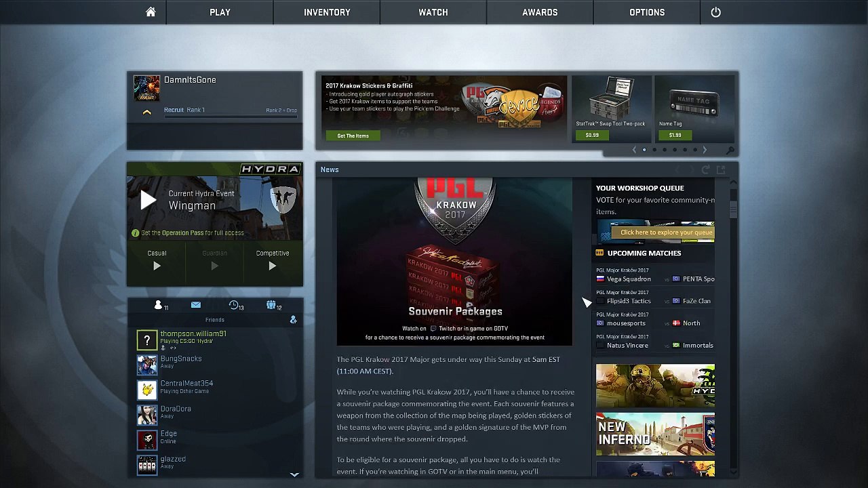
Task: Open mousesports vs North match
Action: pos(655,319)
